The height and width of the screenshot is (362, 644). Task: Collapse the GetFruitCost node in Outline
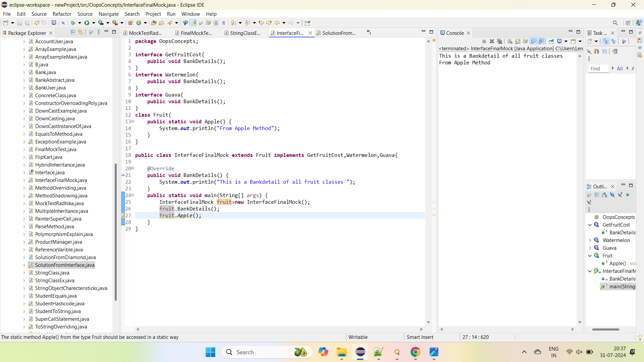click(590, 225)
